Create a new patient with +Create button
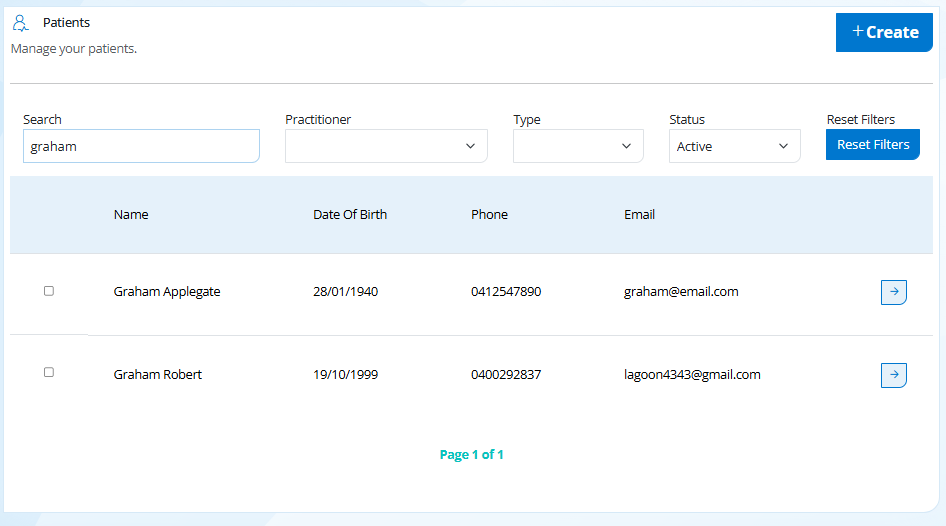 (884, 32)
